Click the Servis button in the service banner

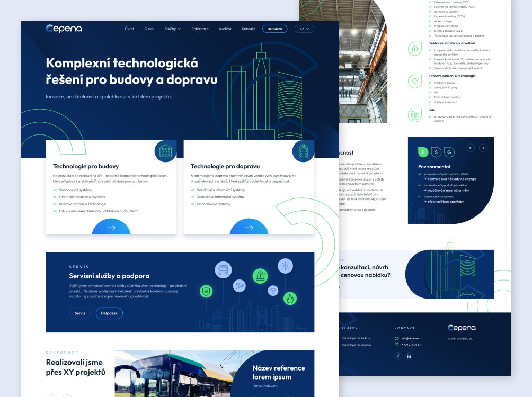click(x=80, y=313)
